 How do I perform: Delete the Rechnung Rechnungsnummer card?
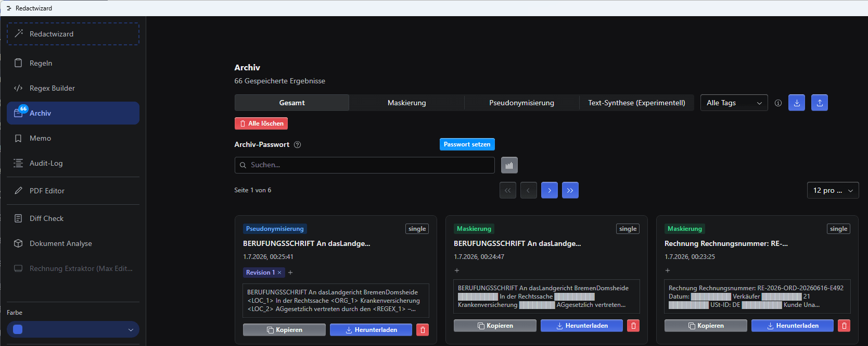(844, 326)
